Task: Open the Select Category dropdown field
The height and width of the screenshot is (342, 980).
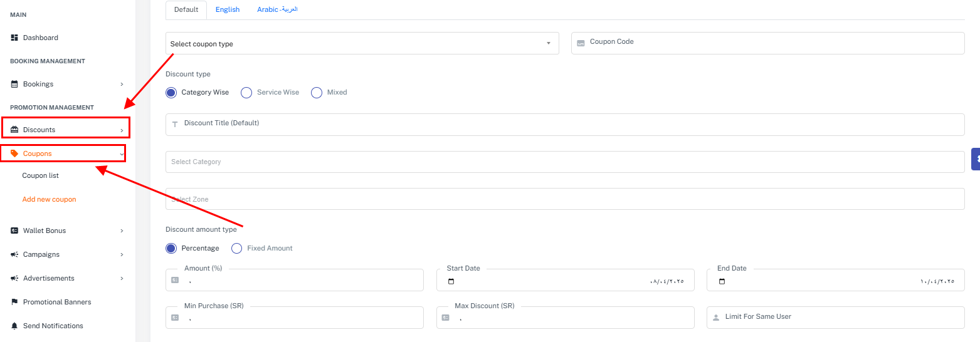Action: (564, 162)
